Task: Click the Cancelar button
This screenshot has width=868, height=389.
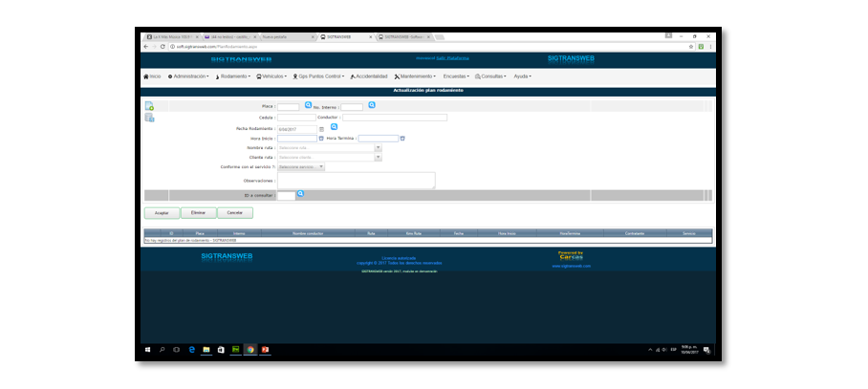Action: (x=235, y=213)
